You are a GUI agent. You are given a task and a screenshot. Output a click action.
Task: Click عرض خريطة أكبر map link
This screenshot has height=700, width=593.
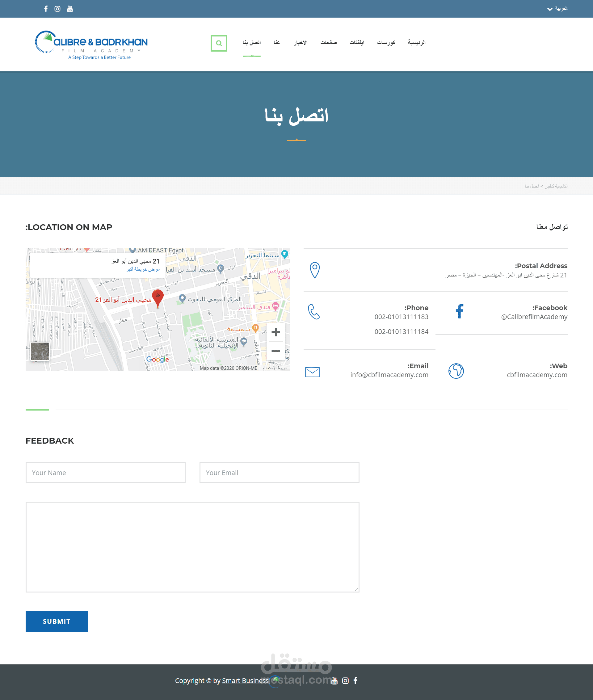[143, 270]
